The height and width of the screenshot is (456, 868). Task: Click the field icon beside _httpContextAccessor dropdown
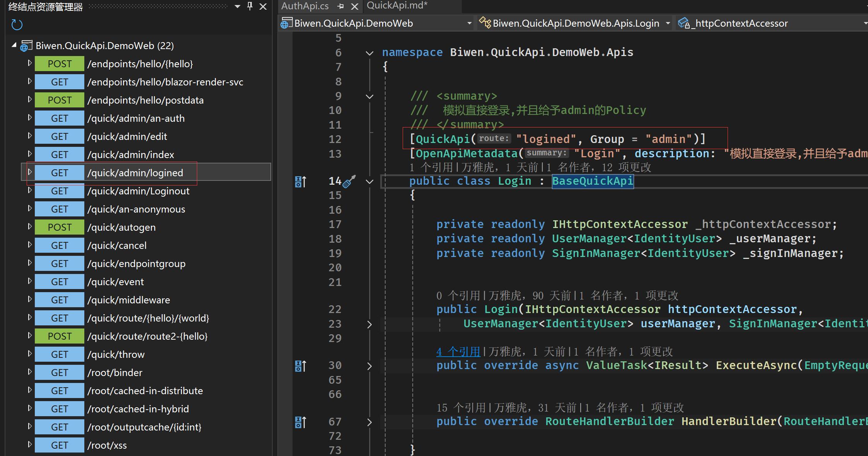[684, 23]
